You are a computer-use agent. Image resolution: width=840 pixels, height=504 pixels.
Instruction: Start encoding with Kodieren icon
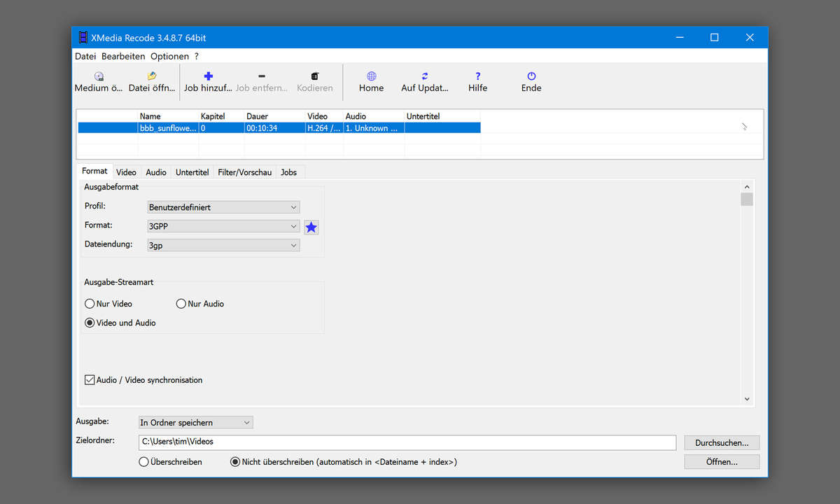coord(315,76)
